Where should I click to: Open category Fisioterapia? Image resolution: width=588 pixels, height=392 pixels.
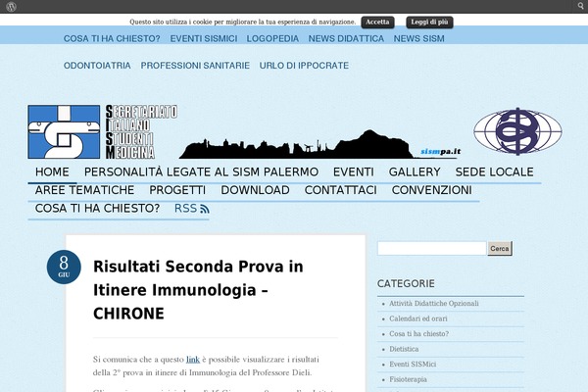coord(408,379)
